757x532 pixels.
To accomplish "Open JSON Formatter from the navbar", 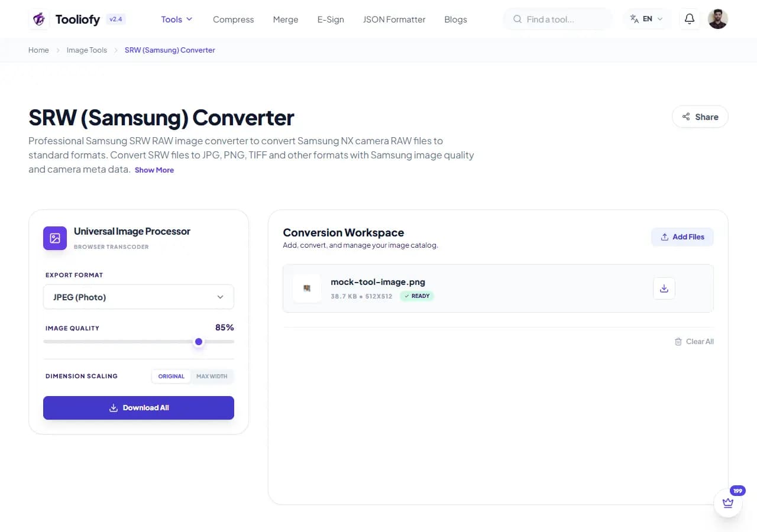I will point(394,20).
